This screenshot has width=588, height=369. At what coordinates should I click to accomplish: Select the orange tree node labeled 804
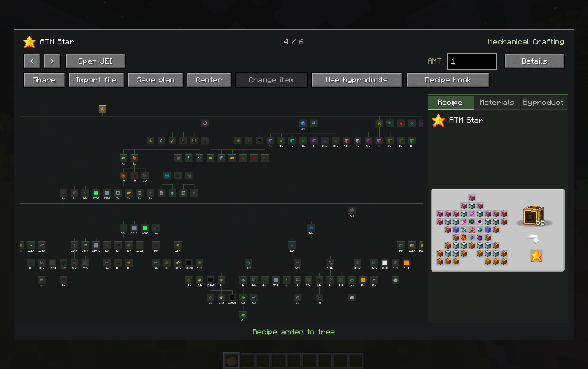pyautogui.click(x=363, y=280)
